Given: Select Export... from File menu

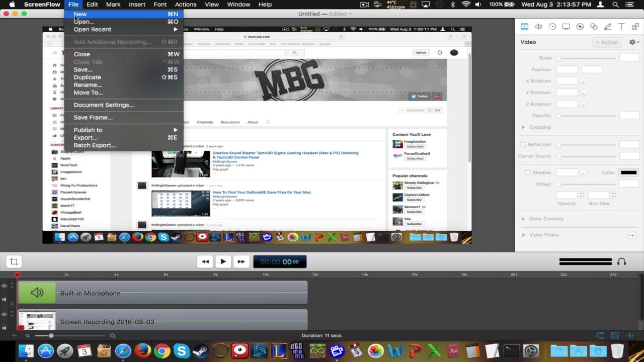Looking at the screenshot, I should 124,137.
